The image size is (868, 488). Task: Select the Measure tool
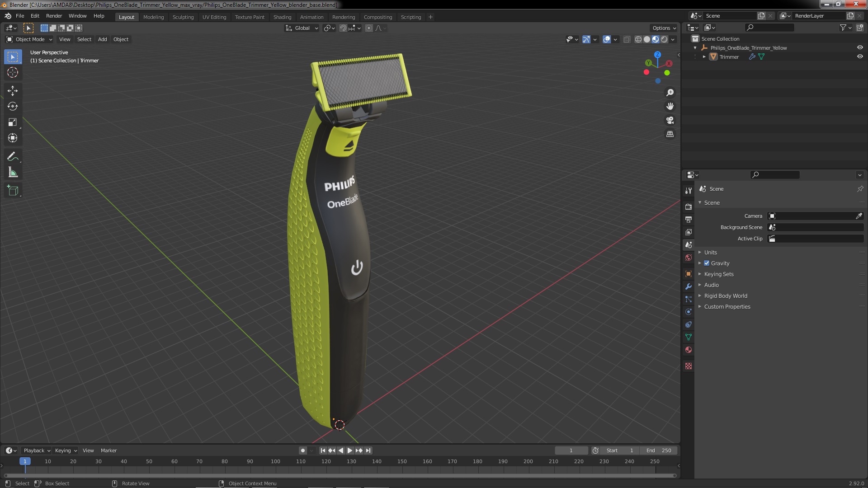[x=13, y=173]
